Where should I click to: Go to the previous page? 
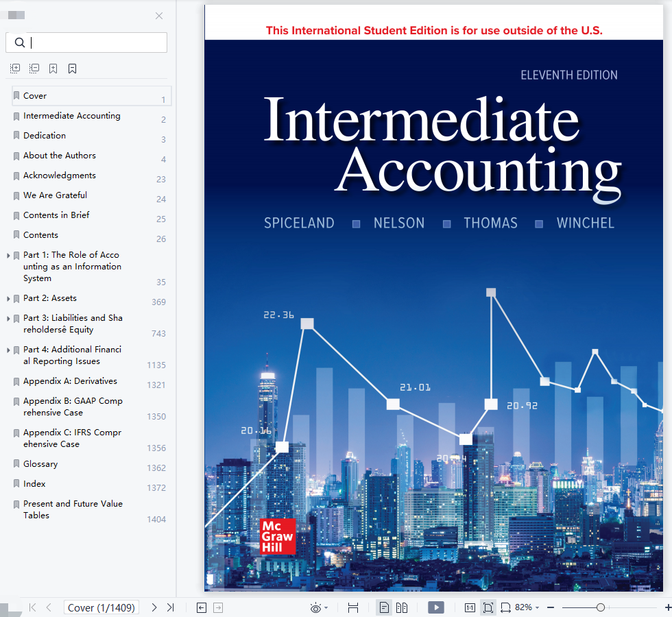(49, 607)
